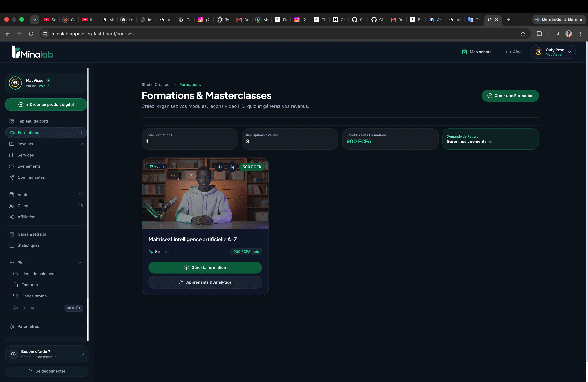Image resolution: width=588 pixels, height=382 pixels.
Task: Click Créer un produit digital button
Action: [46, 105]
